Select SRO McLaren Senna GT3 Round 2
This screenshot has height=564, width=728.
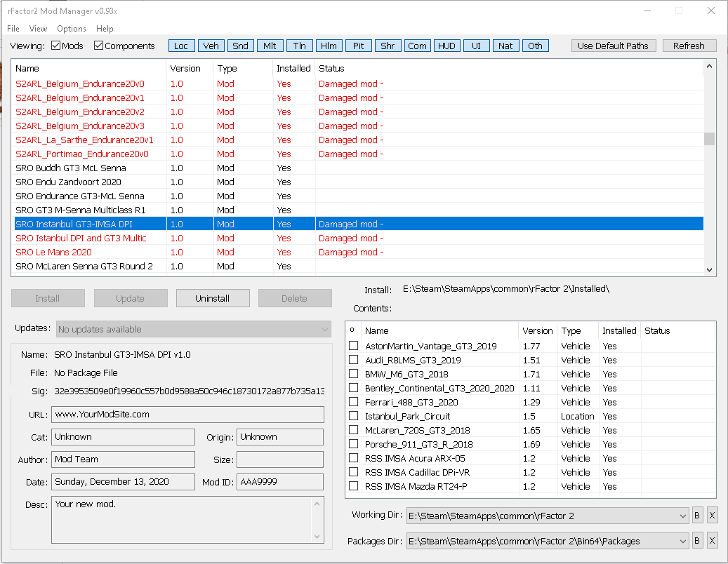coord(357,267)
